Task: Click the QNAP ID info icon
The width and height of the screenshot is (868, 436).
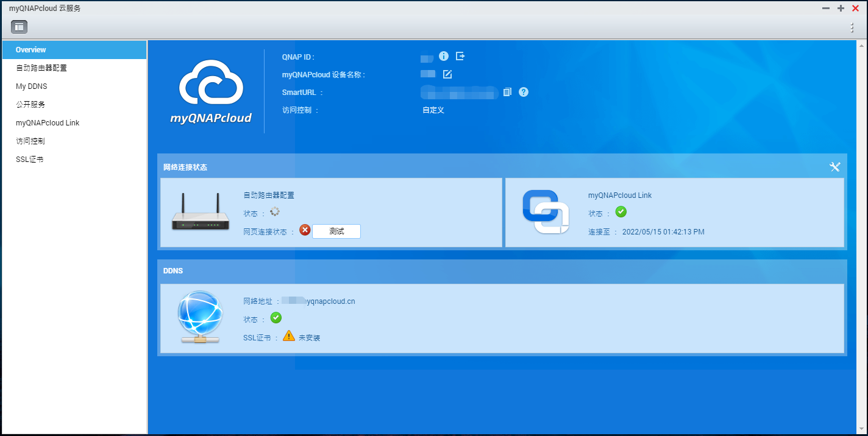Action: pos(444,56)
